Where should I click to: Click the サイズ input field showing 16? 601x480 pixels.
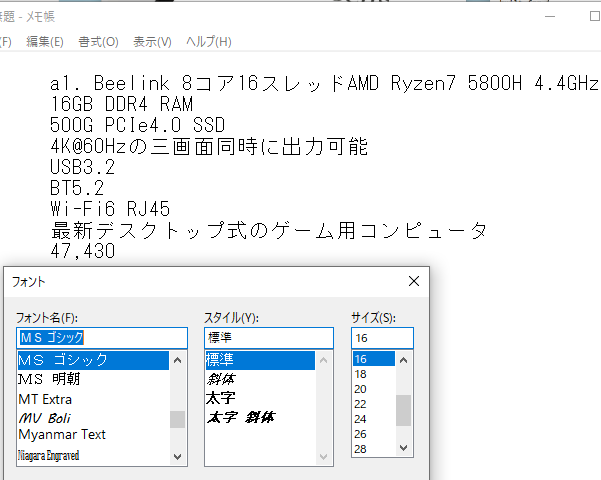pos(382,338)
